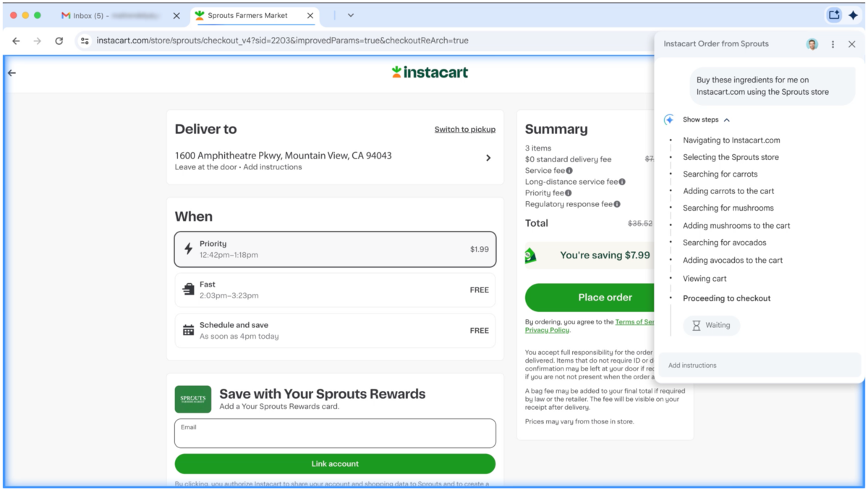The height and width of the screenshot is (493, 868).
Task: Open assistant panel three-dot menu
Action: (833, 44)
